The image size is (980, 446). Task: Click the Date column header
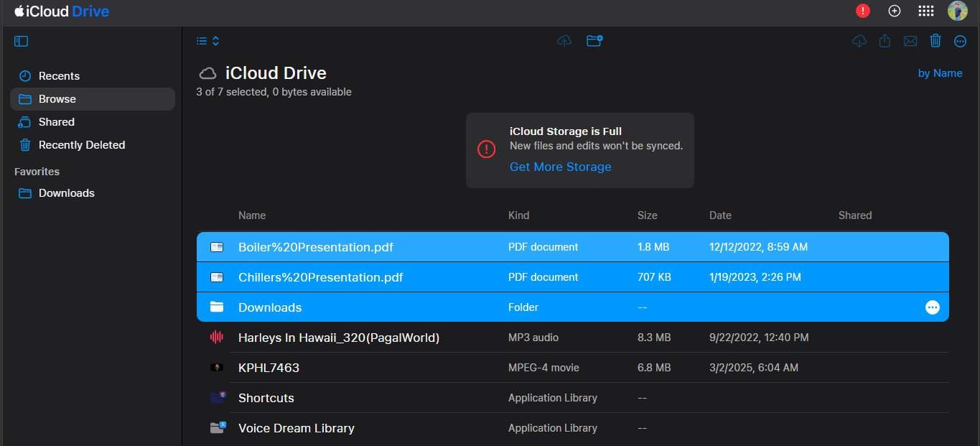[x=720, y=215]
